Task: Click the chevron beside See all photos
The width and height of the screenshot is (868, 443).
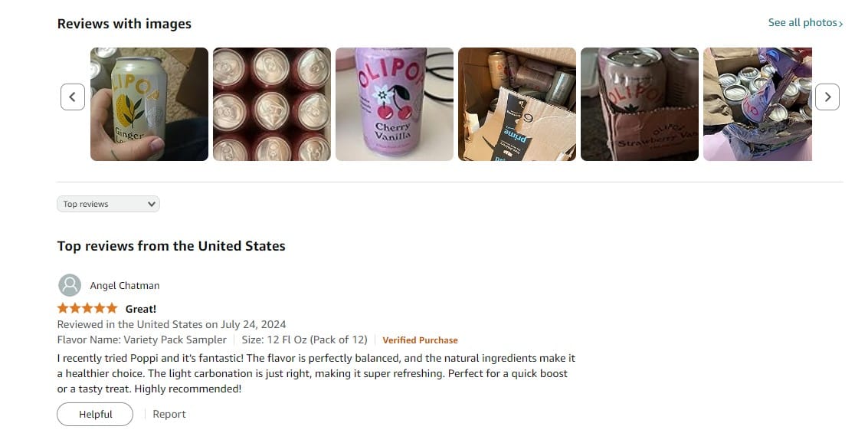Action: click(841, 23)
